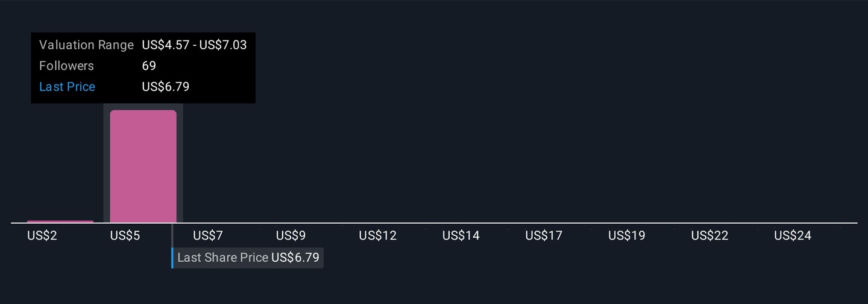868x304 pixels.
Task: Select the US$22 axis label
Action: 710,236
